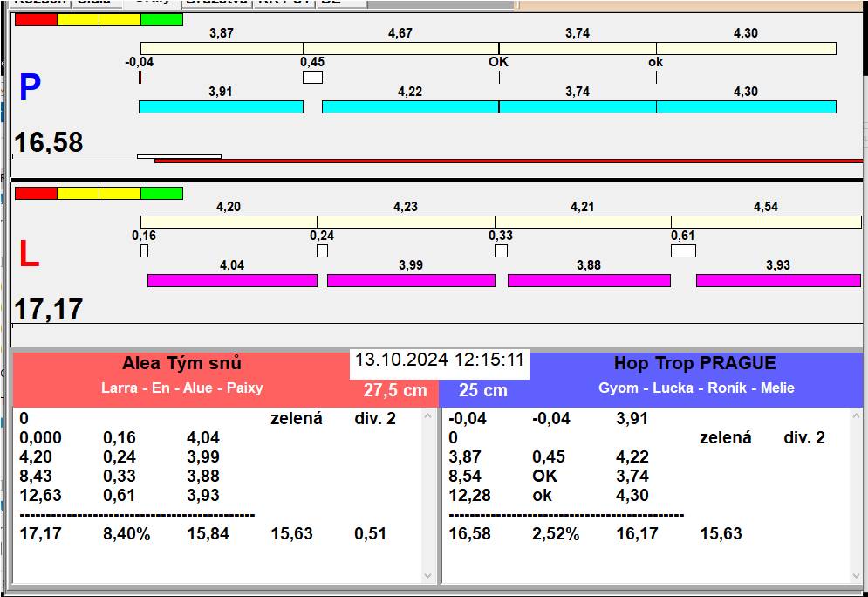Click the 13.10.2024 12:15:11 timestamp box
The height and width of the screenshot is (597, 868).
tap(440, 360)
